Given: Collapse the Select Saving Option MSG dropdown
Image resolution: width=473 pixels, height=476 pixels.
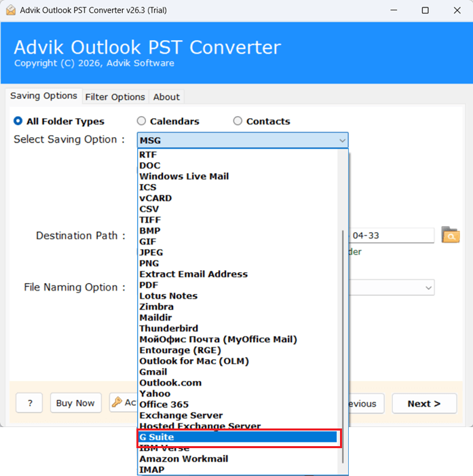Looking at the screenshot, I should tap(242, 141).
